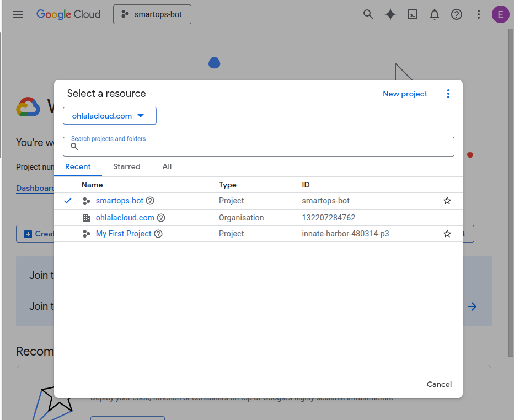Click the New project link
The width and height of the screenshot is (514, 420).
tap(405, 94)
